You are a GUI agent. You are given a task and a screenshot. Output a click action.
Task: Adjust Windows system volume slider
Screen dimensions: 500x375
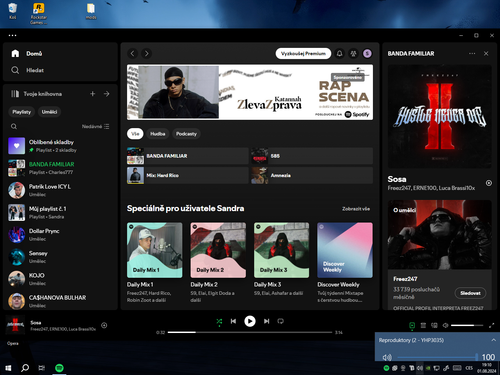pos(437,357)
